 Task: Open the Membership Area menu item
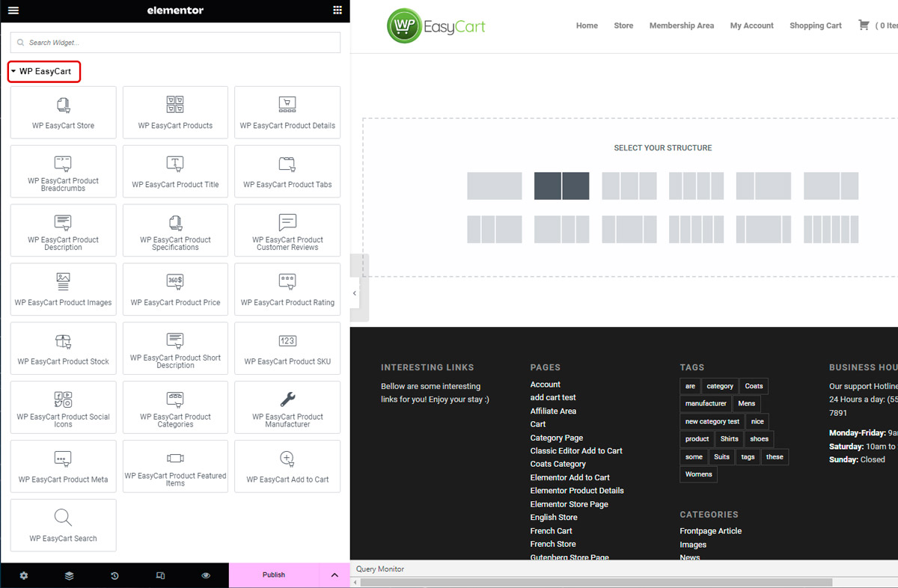[681, 25]
